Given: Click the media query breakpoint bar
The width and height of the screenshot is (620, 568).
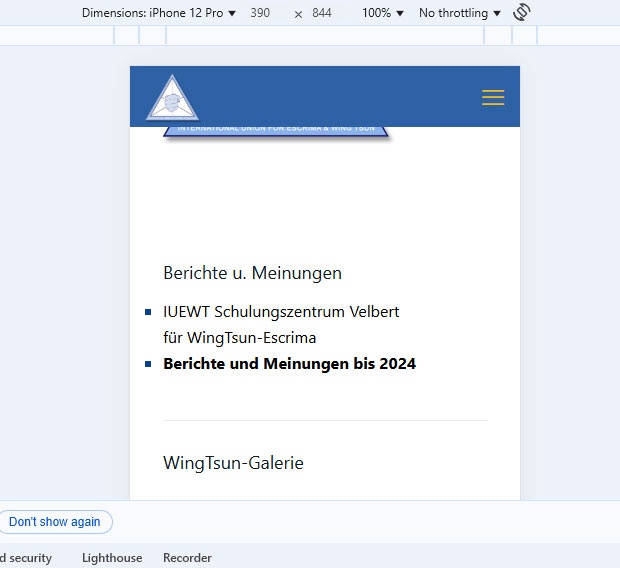Looking at the screenshot, I should (325, 35).
